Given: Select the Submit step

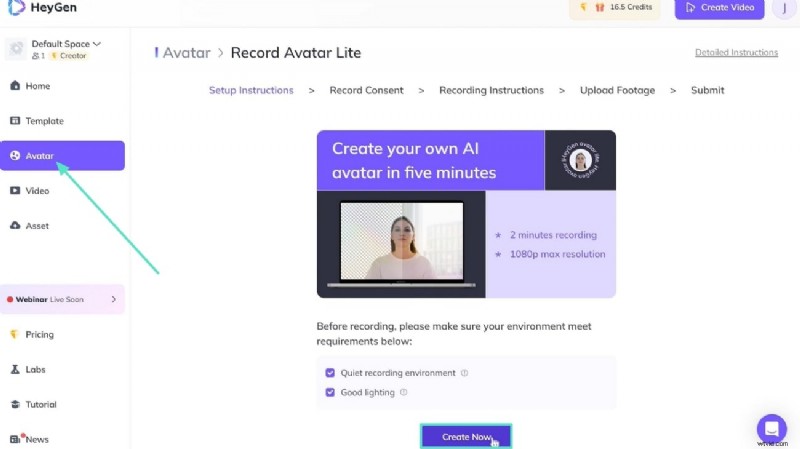Looking at the screenshot, I should [x=708, y=90].
